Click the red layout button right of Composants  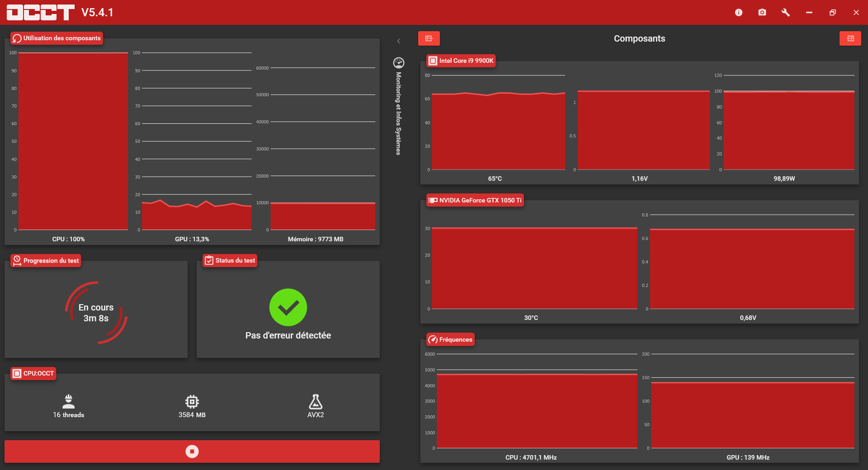coord(850,38)
